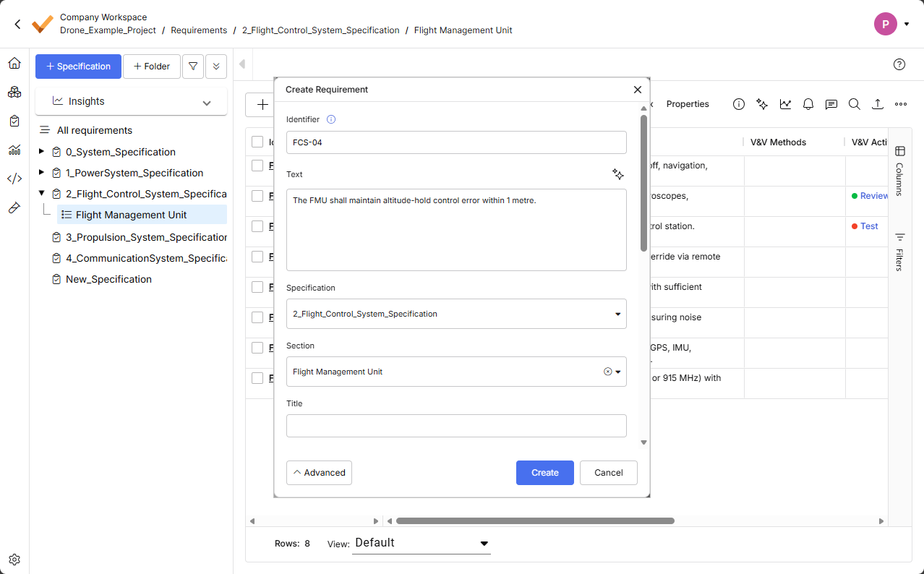Open the Specification dropdown in the dialog

pyautogui.click(x=456, y=314)
